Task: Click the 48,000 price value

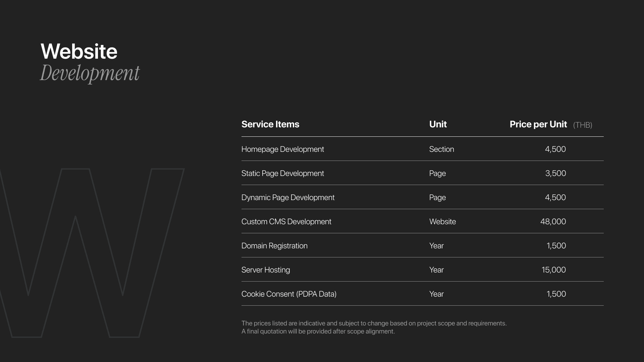Action: [x=553, y=222]
